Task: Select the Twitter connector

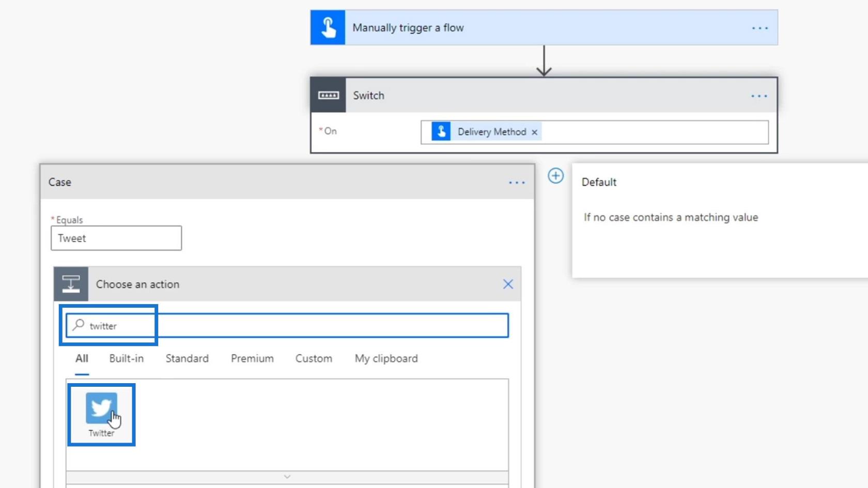Action: (x=101, y=415)
